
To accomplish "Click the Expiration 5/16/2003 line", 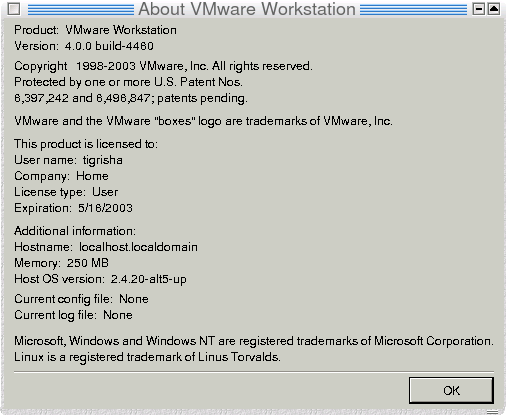I will point(73,208).
